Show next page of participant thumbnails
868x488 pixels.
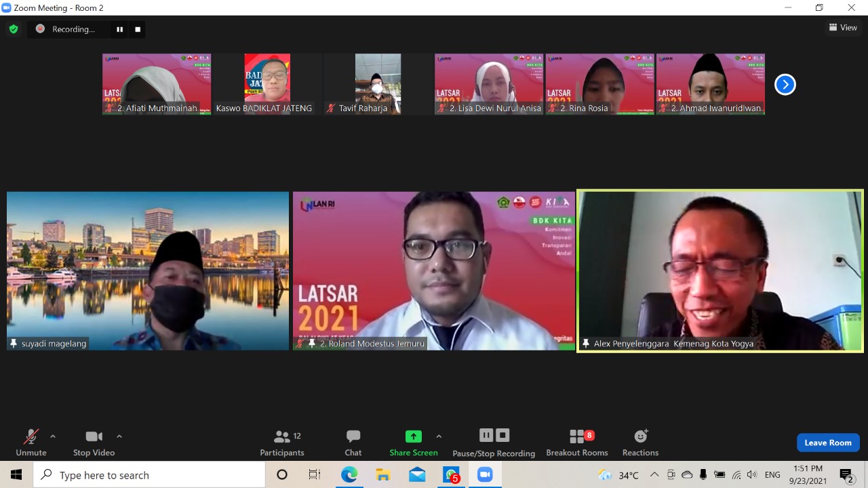click(785, 85)
